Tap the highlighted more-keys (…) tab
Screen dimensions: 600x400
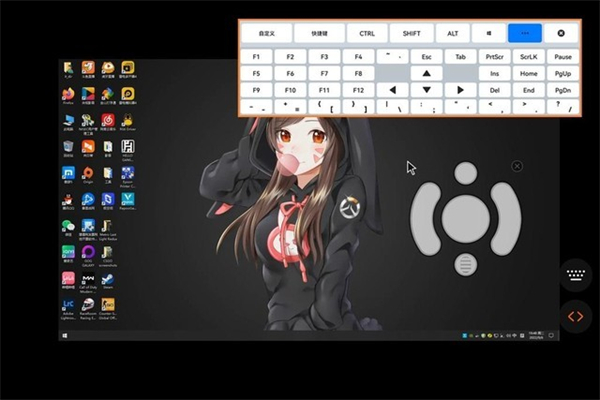click(524, 33)
